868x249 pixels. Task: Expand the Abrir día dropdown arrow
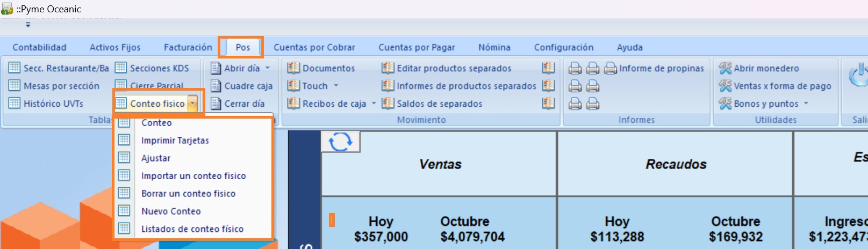tap(268, 68)
